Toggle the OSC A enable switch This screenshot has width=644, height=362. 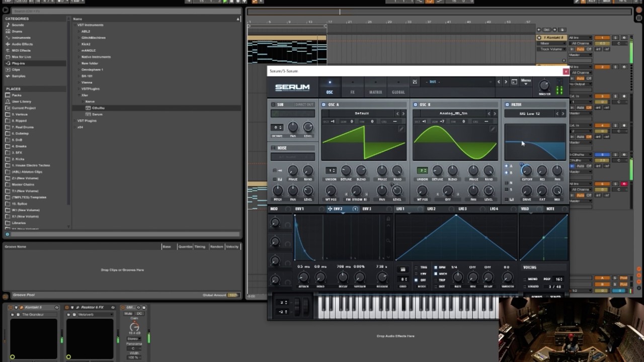click(x=324, y=105)
